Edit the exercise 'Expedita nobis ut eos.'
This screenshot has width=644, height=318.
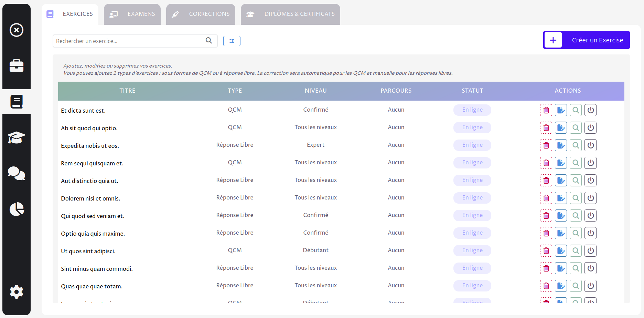tap(561, 145)
